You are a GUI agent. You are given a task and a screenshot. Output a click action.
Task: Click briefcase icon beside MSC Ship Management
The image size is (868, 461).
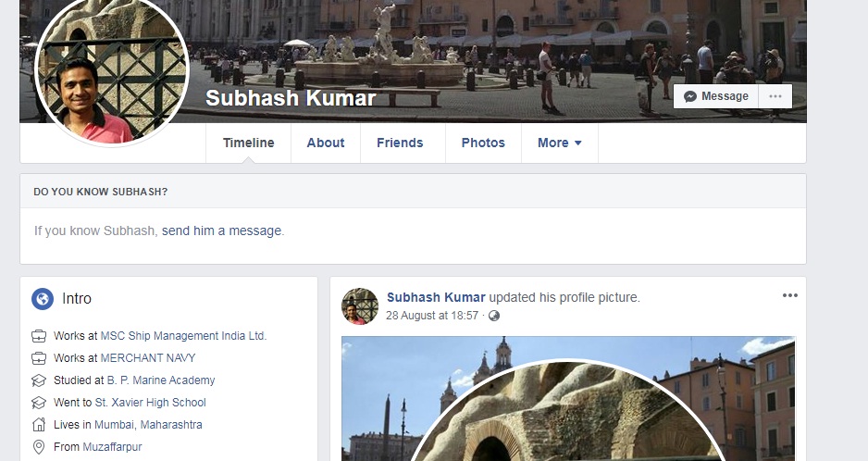coord(39,336)
